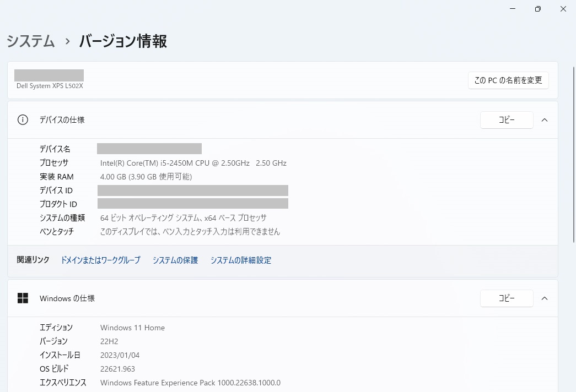
Task: Select Dell System XPS L502X text
Action: coord(50,86)
